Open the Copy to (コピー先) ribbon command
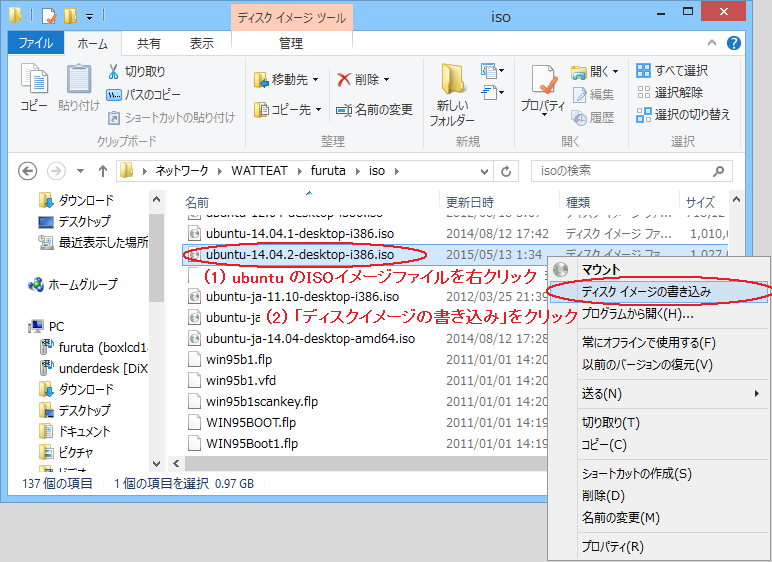This screenshot has height=562, width=772. tap(288, 109)
